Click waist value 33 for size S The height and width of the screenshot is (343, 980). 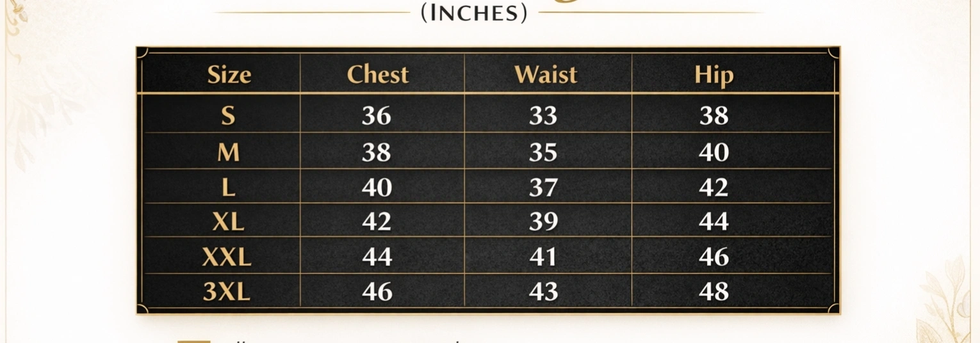543,116
